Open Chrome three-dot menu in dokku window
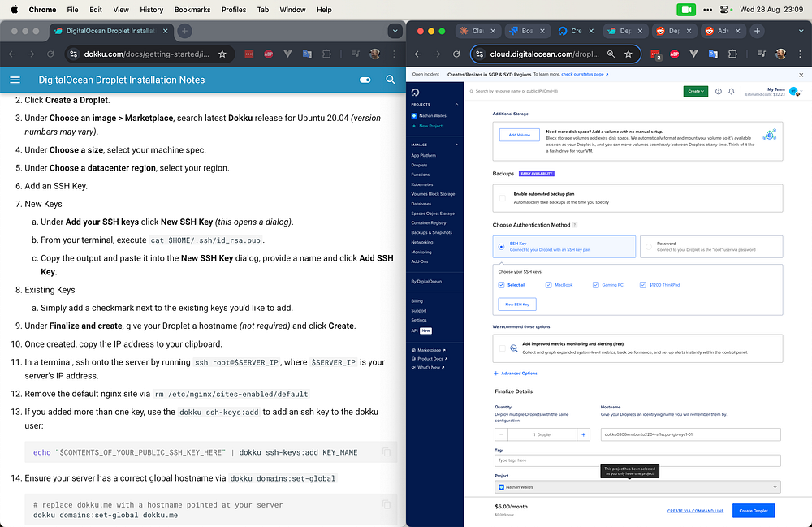The height and width of the screenshot is (527, 812). click(394, 54)
